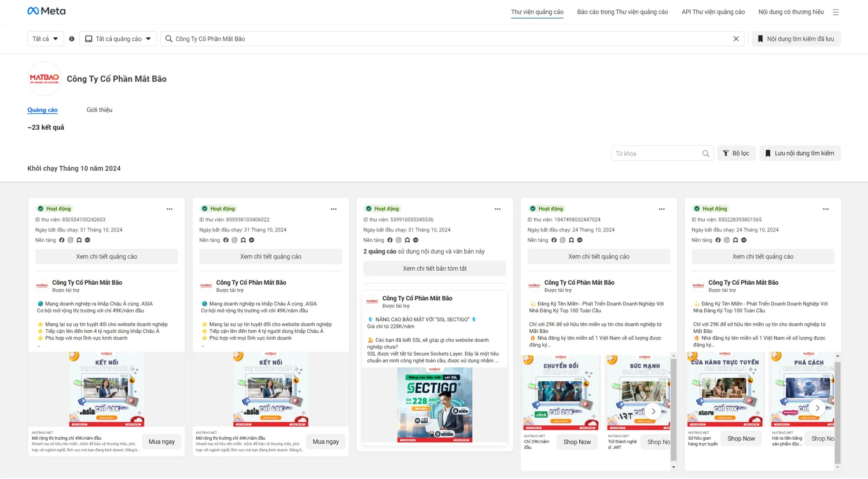Click Shop Now under Chỉ 29K/năm đầu

[577, 442]
